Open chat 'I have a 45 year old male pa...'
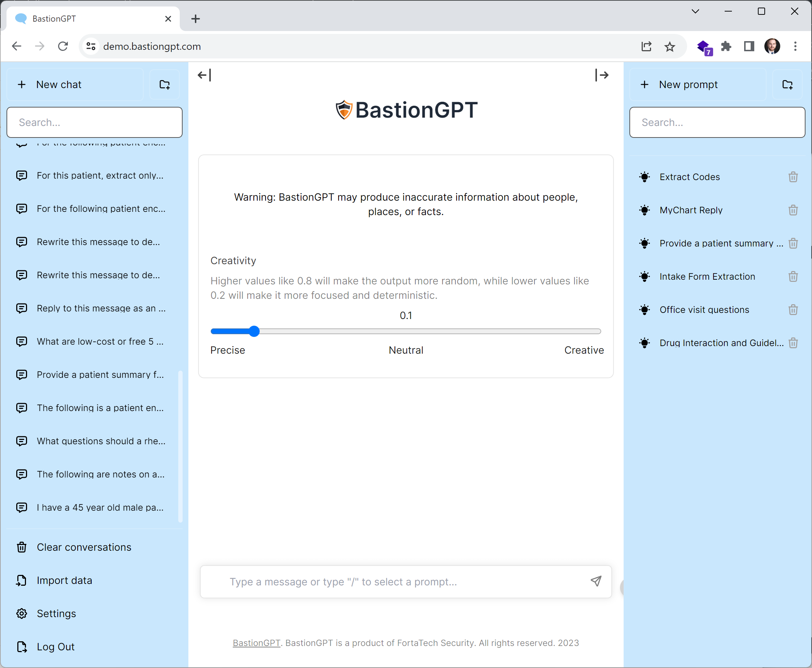812x668 pixels. 92,507
